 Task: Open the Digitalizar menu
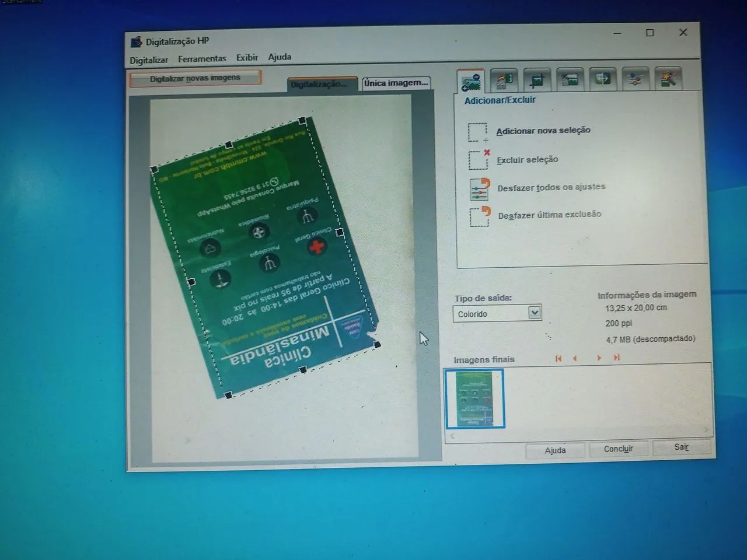click(149, 60)
